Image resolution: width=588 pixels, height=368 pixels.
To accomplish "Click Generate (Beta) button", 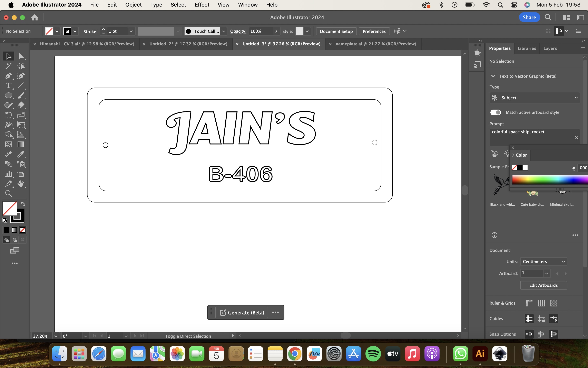I will click(x=242, y=313).
